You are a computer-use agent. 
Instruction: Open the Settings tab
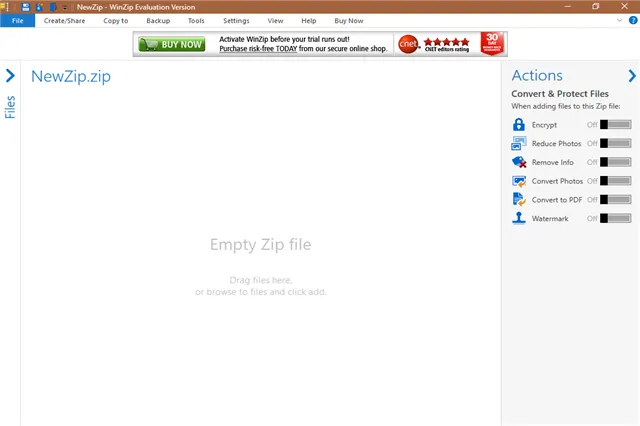pyautogui.click(x=236, y=21)
